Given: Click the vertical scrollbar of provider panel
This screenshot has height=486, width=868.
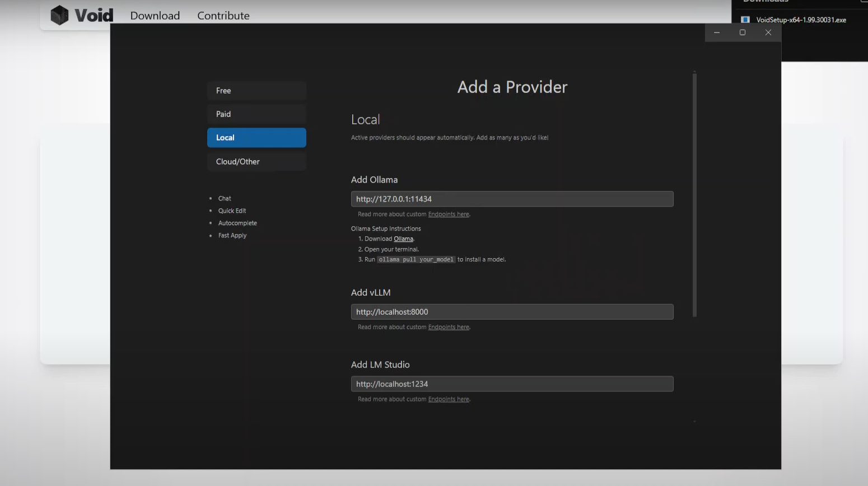Looking at the screenshot, I should pyautogui.click(x=694, y=195).
